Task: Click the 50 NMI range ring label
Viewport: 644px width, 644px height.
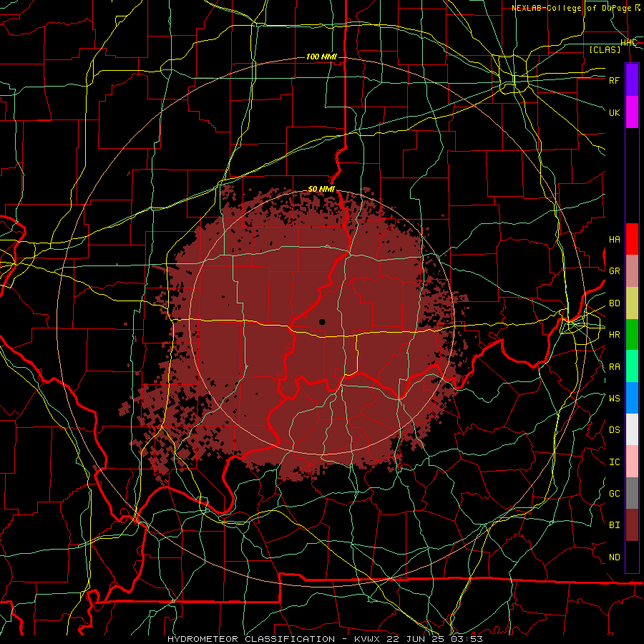Action: point(321,189)
